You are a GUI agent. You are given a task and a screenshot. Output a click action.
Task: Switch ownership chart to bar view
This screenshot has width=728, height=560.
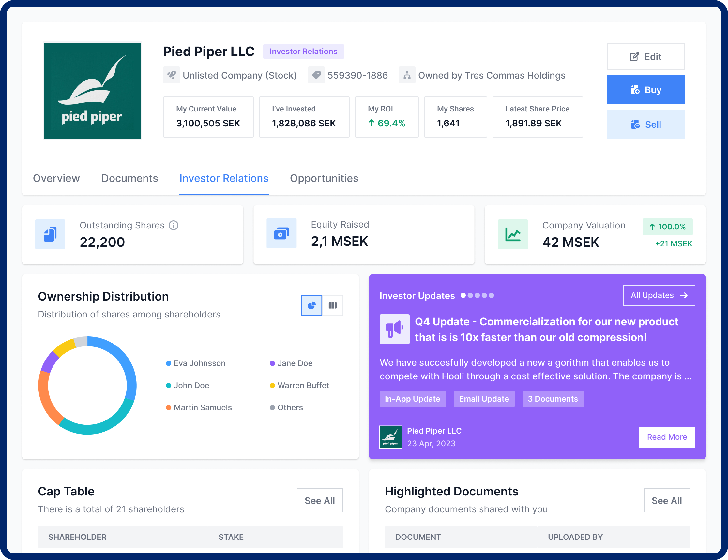(x=333, y=305)
